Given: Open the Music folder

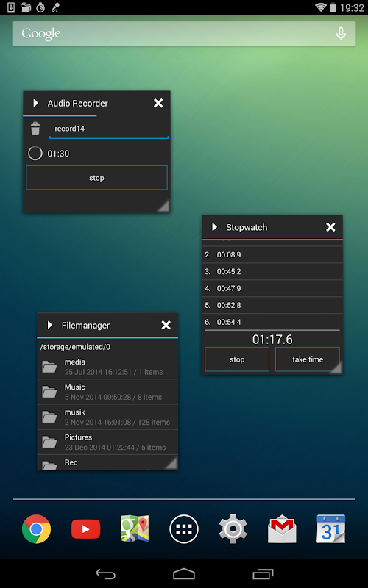Looking at the screenshot, I should 107,392.
